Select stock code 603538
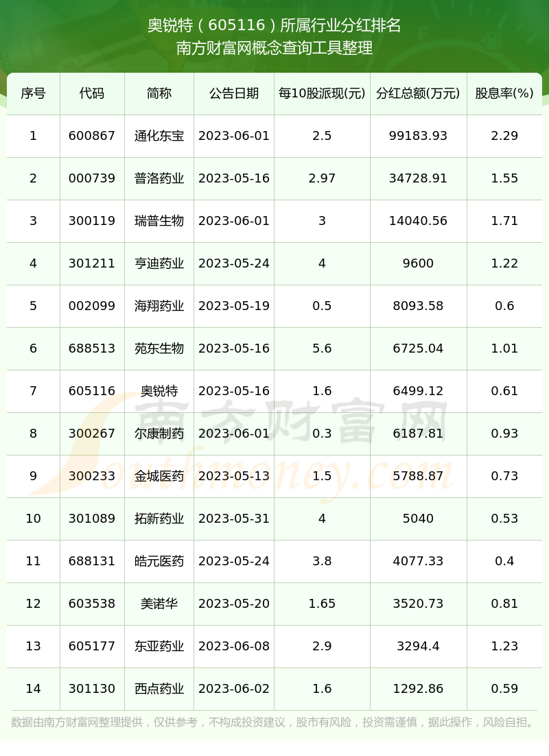Viewport: 549px width, 756px height. [x=92, y=604]
